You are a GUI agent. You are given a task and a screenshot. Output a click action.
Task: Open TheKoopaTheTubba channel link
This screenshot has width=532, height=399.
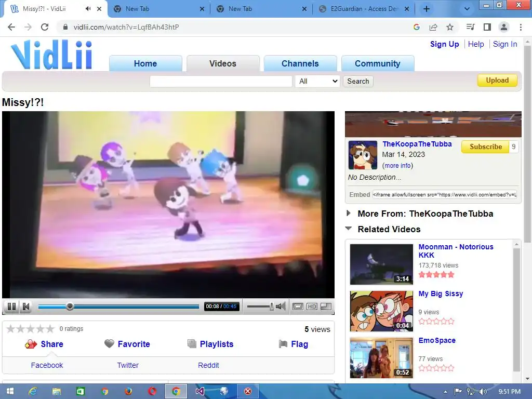(417, 144)
